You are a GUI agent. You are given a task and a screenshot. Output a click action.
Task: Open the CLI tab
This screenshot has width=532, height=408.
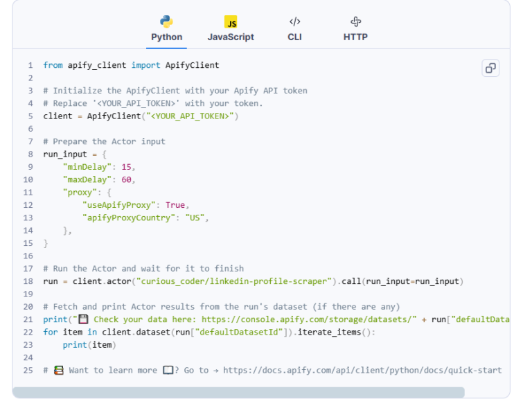(x=294, y=37)
